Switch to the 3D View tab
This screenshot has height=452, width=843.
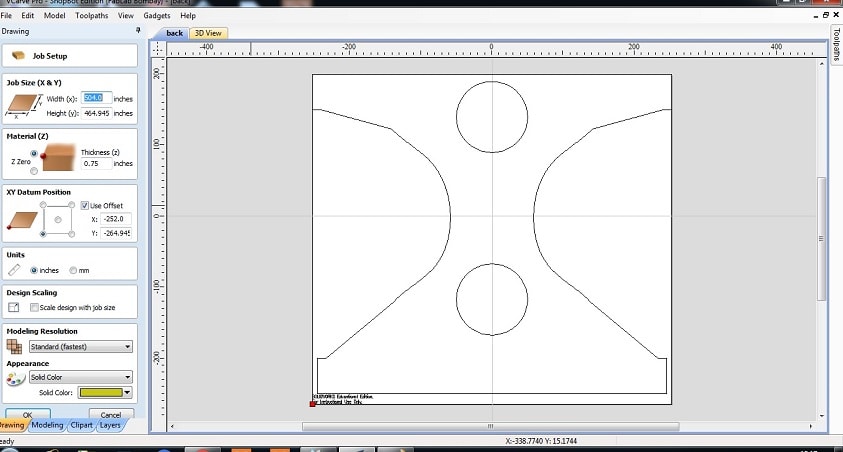(x=208, y=33)
